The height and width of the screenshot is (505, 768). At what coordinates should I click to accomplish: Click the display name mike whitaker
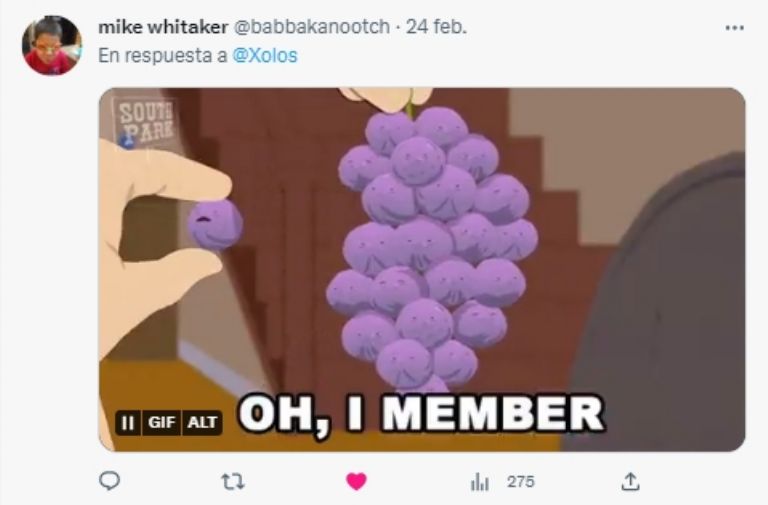click(x=163, y=27)
